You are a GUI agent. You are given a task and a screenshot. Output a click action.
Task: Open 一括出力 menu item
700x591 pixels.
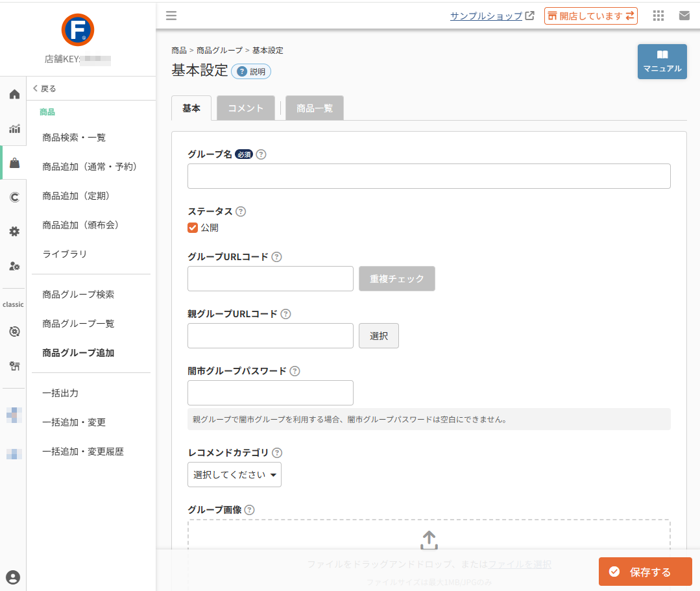[60, 393]
